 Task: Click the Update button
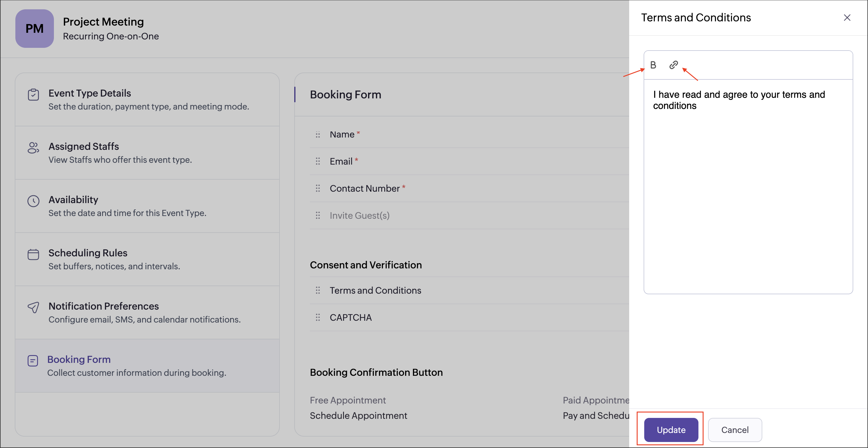(x=670, y=429)
